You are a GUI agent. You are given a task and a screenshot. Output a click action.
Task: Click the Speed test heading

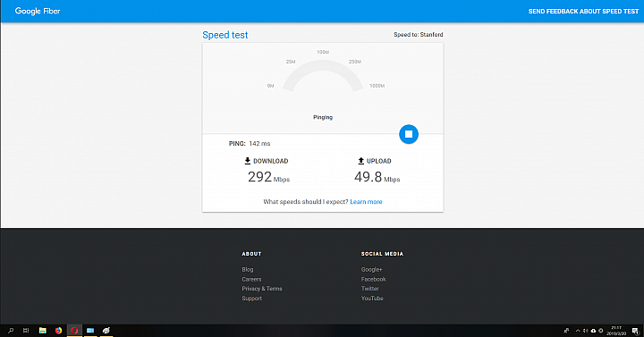(x=225, y=35)
